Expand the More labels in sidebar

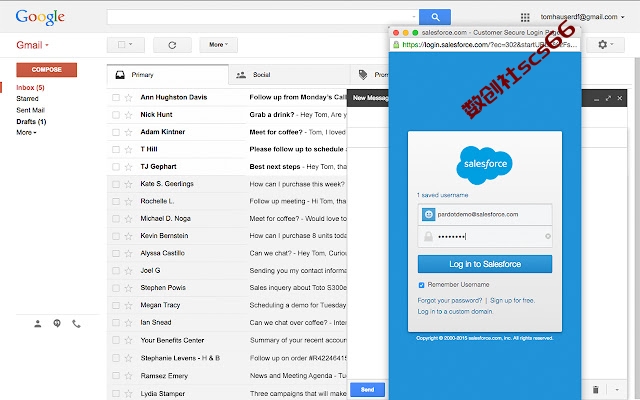pos(26,133)
